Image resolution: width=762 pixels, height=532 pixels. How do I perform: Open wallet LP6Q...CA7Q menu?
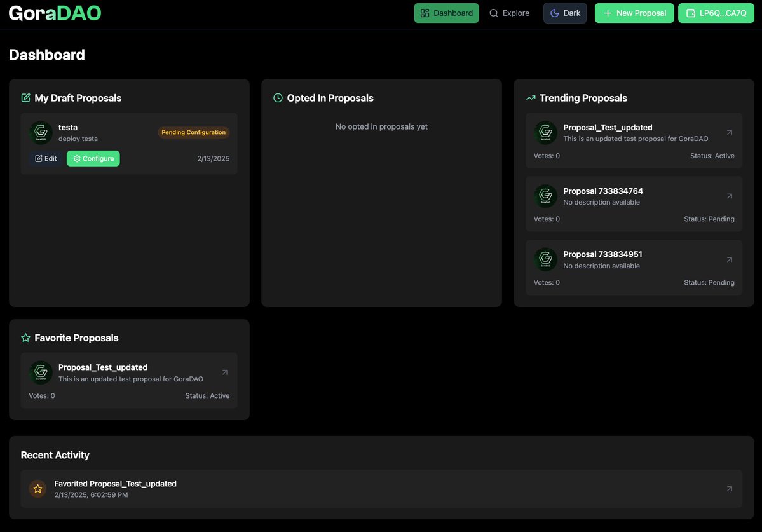click(x=716, y=13)
